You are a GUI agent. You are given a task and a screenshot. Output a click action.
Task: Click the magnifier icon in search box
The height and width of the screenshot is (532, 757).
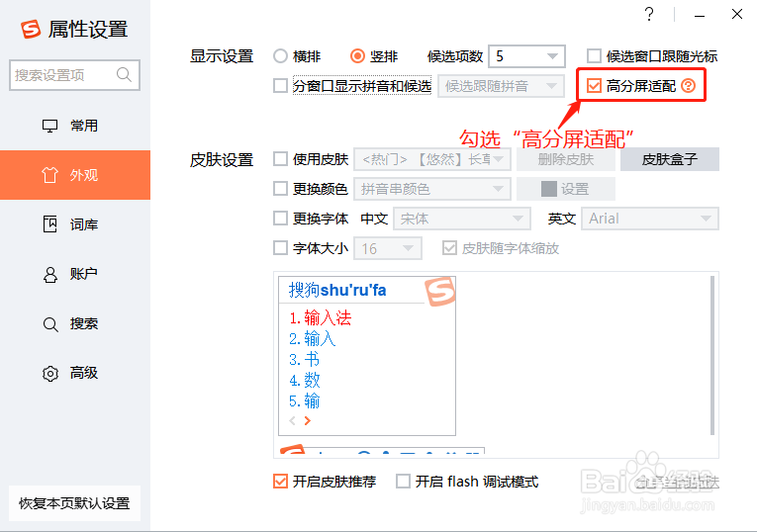(x=124, y=75)
